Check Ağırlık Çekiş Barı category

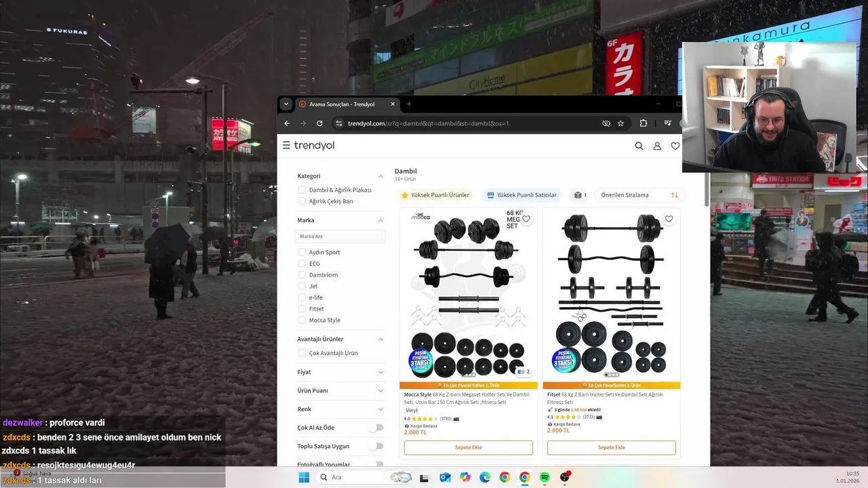pos(302,201)
